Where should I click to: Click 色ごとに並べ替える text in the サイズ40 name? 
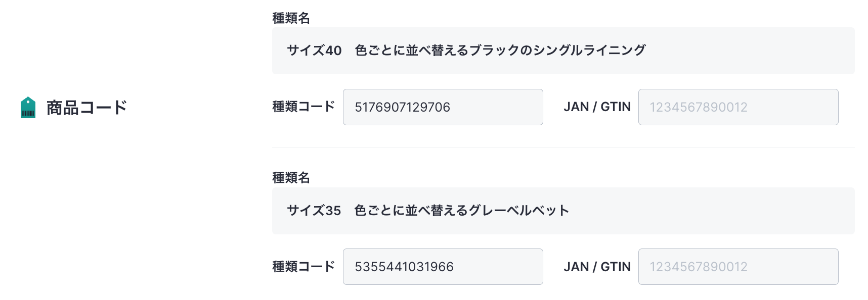[412, 51]
